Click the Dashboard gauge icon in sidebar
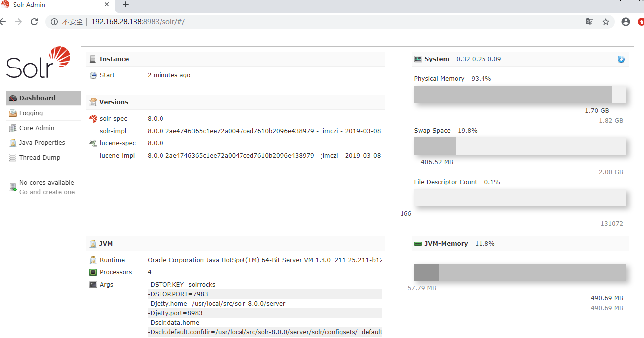The width and height of the screenshot is (644, 338). 12,98
